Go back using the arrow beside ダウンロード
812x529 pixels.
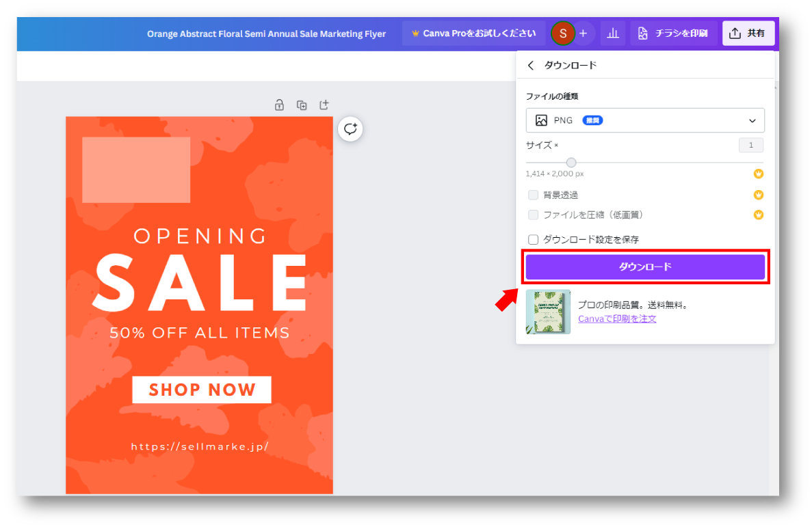click(x=531, y=66)
